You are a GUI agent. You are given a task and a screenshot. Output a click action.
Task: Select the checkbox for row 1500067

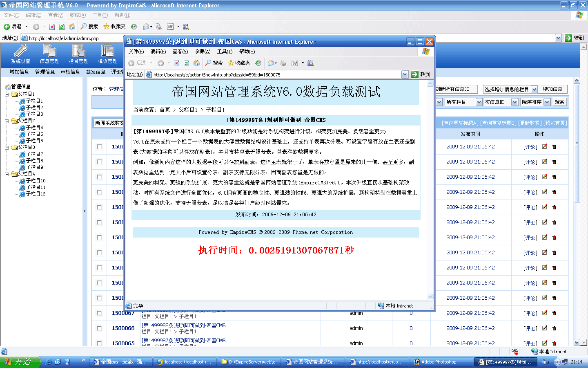point(99,313)
